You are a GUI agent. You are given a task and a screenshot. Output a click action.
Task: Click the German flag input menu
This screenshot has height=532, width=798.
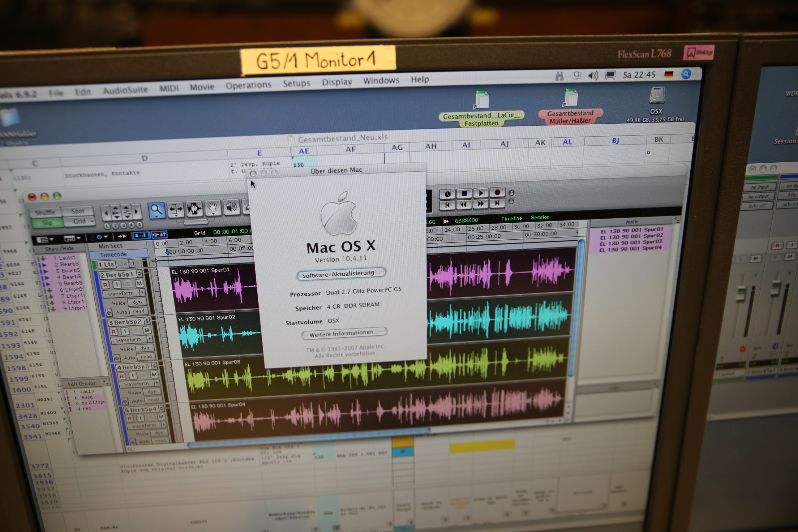point(669,74)
